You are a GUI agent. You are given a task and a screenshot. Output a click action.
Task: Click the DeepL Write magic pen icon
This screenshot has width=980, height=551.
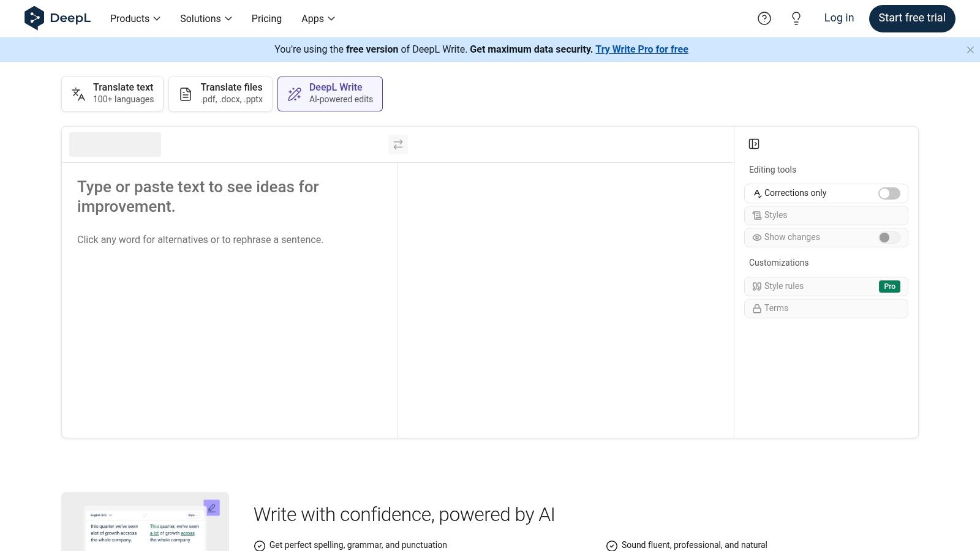click(294, 94)
